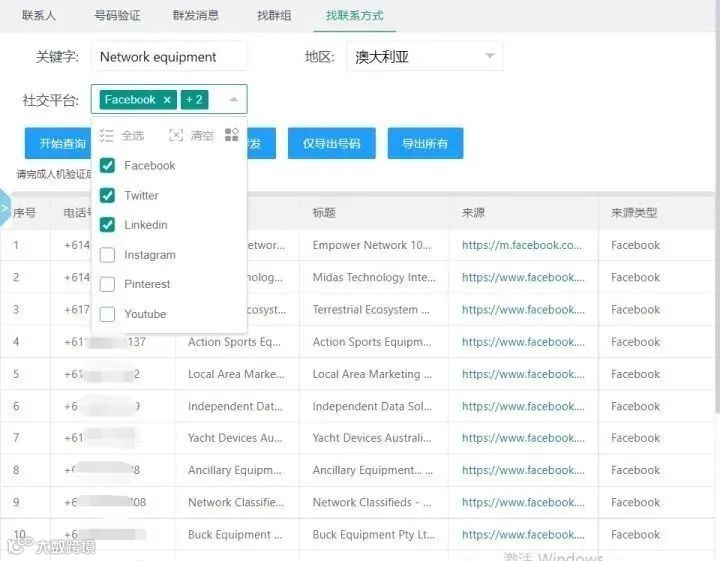This screenshot has height=561, width=720.
Task: Uncheck the Facebook checkbox
Action: click(107, 165)
